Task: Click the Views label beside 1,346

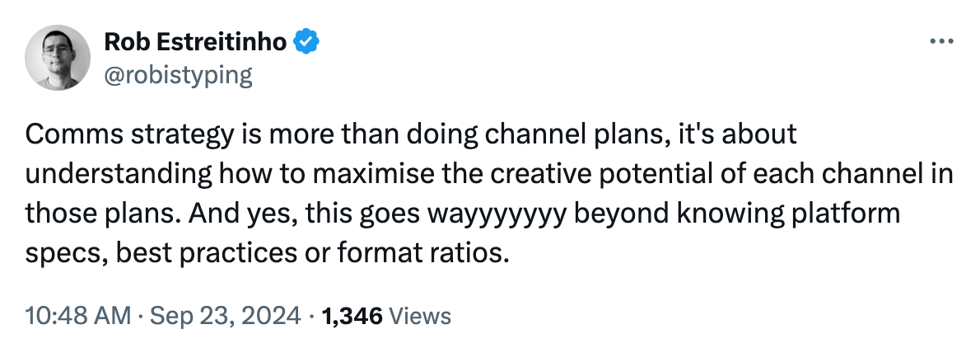Action: pos(419,316)
